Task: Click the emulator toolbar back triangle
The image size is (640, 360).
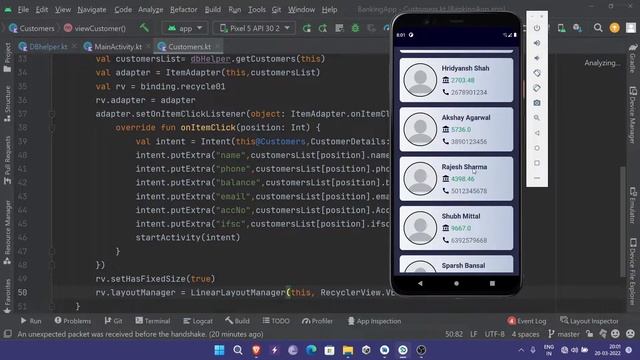Action: coord(537,133)
